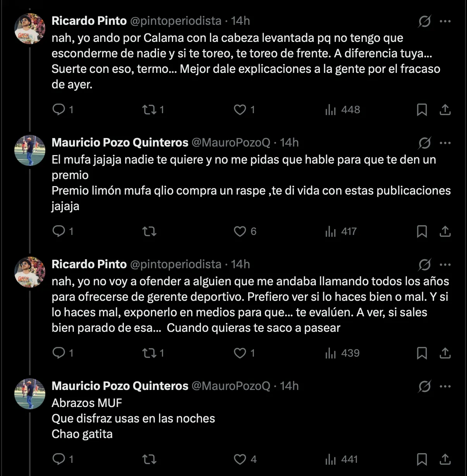
Task: Open more options on 'El mufa' tweet
Action: (445, 143)
